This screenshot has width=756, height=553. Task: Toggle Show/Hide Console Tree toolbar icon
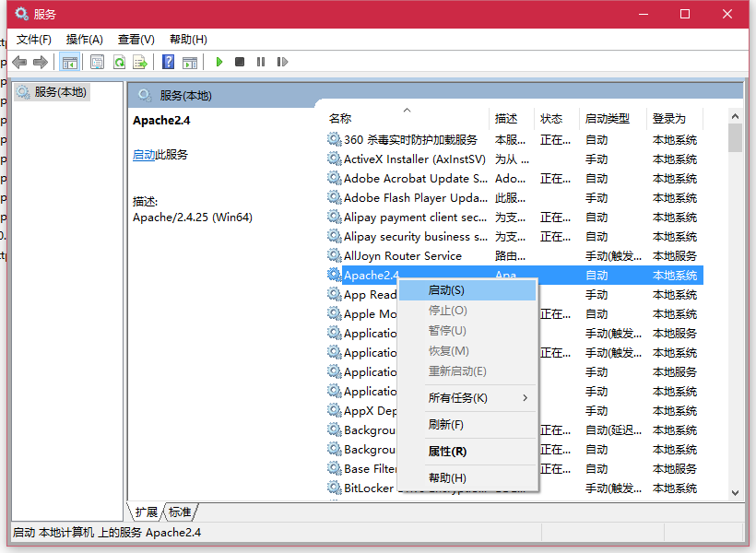coord(69,62)
